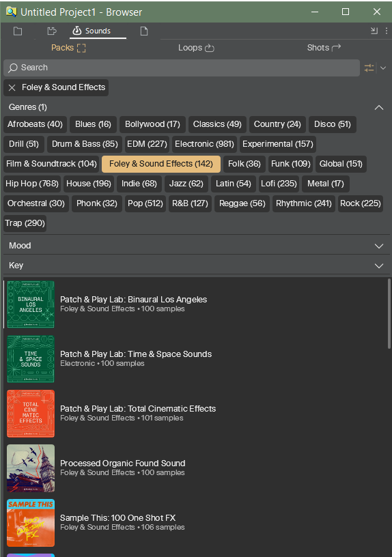This screenshot has width=392, height=557.
Task: Choose the Jazz (62) genre tag
Action: click(186, 184)
